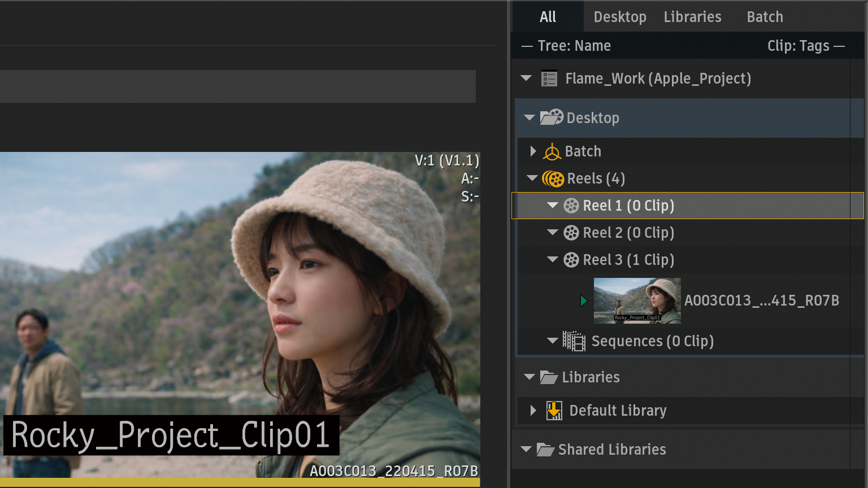This screenshot has height=488, width=868.
Task: Click the Shared Libraries folder icon
Action: click(x=545, y=450)
